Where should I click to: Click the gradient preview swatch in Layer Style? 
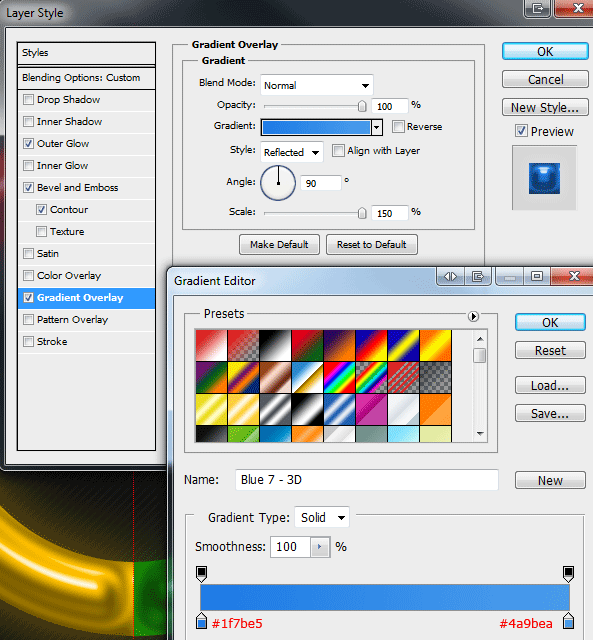(316, 127)
